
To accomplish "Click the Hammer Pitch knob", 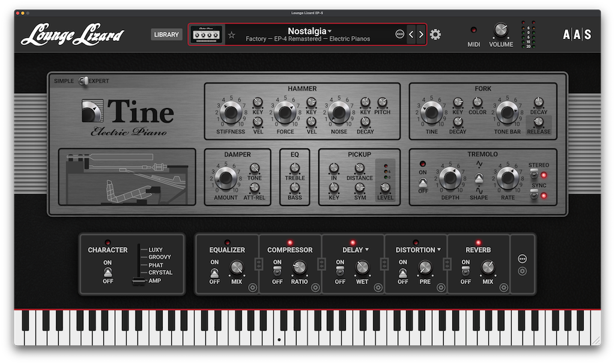I will 382,103.
